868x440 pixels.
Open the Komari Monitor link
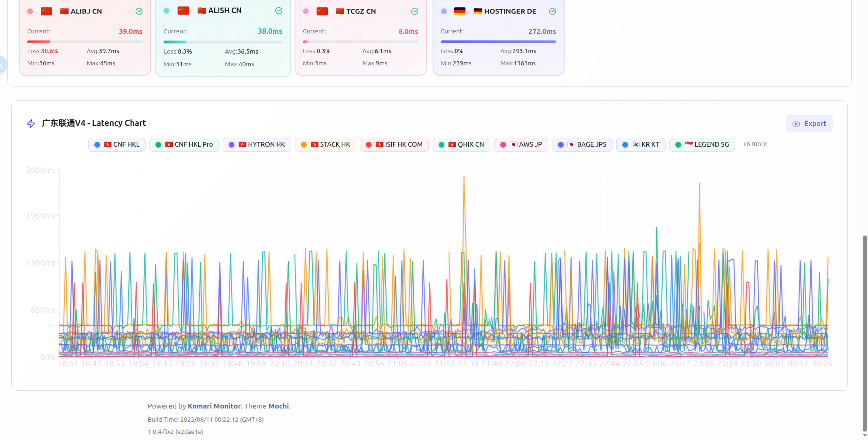coord(214,406)
